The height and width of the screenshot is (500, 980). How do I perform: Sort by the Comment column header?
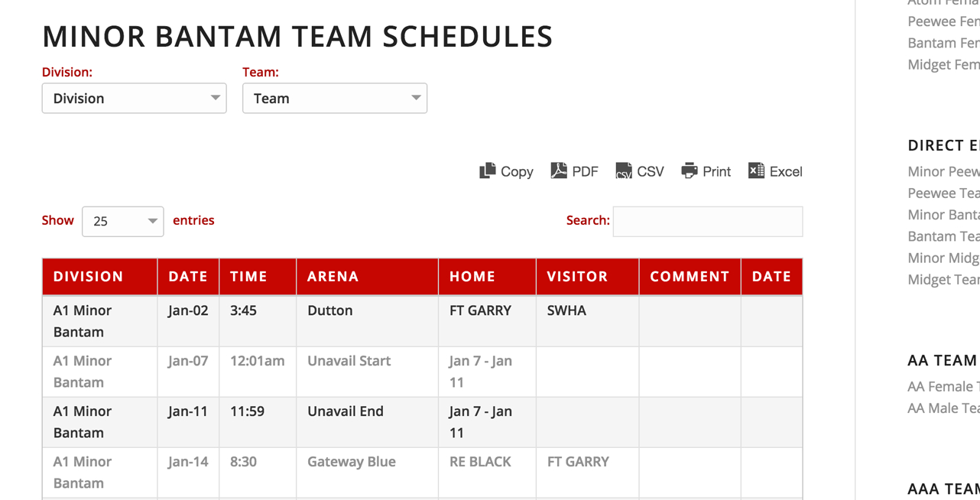click(x=690, y=277)
